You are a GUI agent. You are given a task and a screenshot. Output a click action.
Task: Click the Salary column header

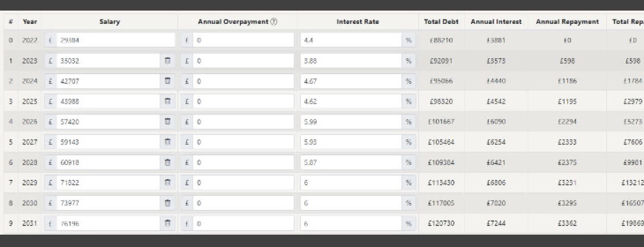tap(110, 22)
